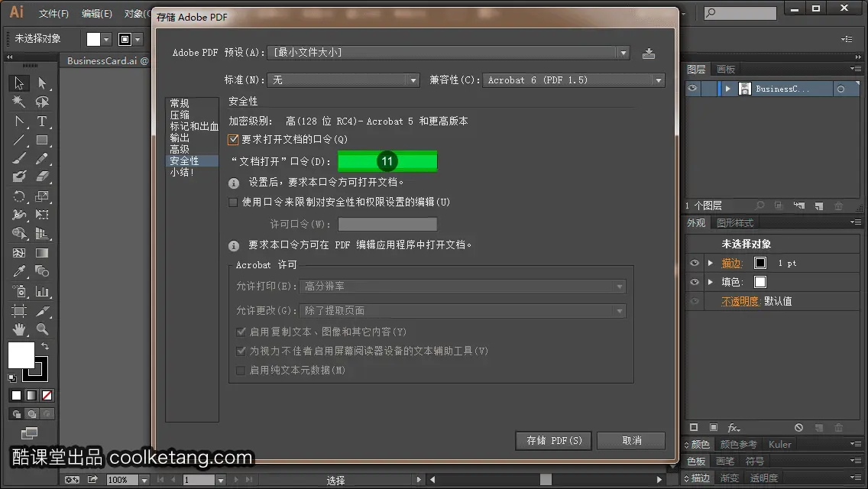This screenshot has height=489, width=868.
Task: Select the Magic Wand tool
Action: click(19, 102)
